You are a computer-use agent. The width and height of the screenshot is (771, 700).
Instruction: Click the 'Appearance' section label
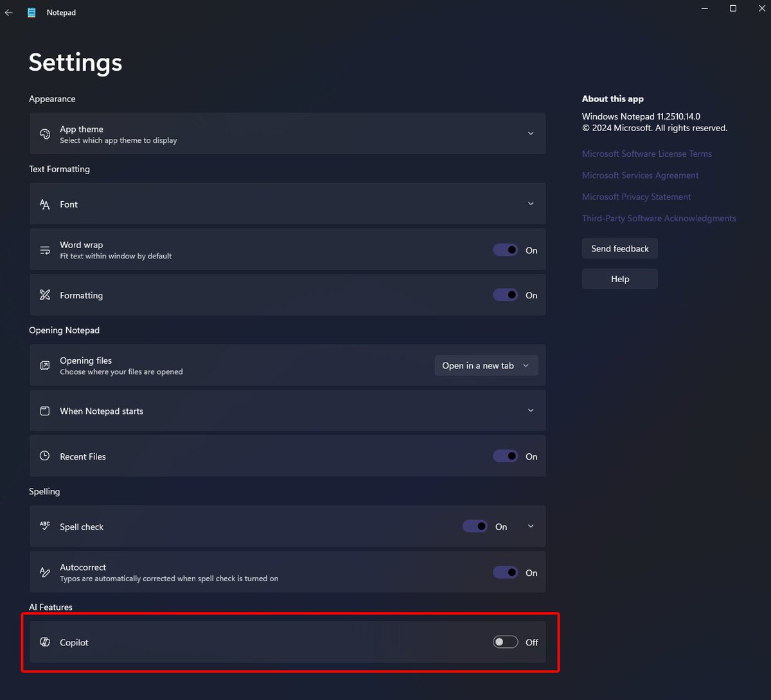pyautogui.click(x=52, y=99)
